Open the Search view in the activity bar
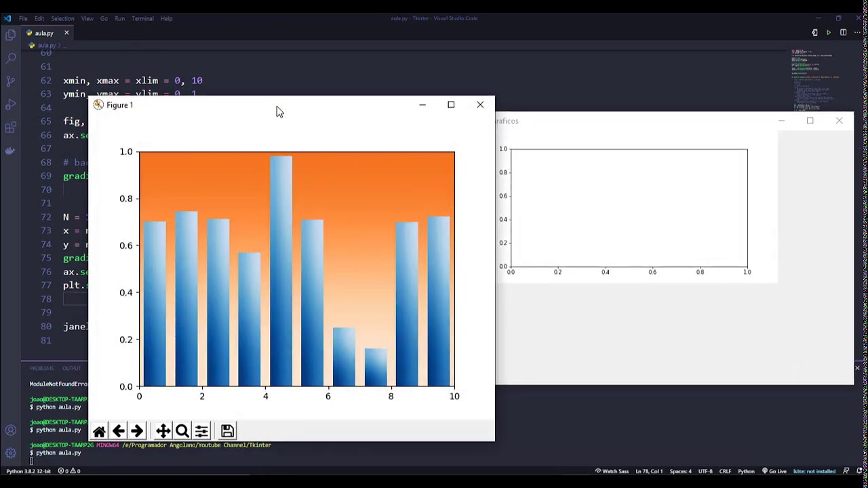The image size is (868, 488). (10, 59)
